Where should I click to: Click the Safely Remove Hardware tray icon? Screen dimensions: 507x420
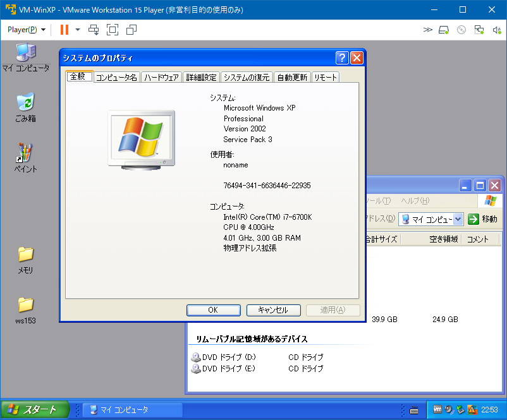pyautogui.click(x=460, y=410)
